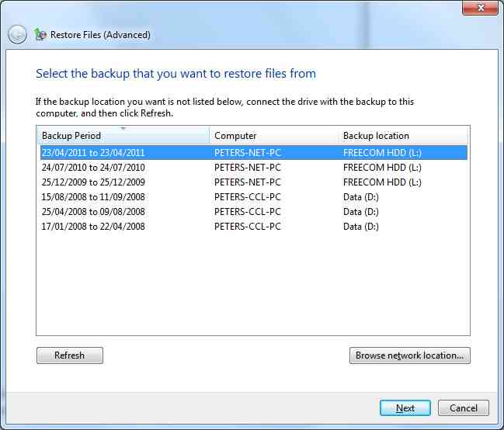Sort by Backup location column header

point(403,136)
